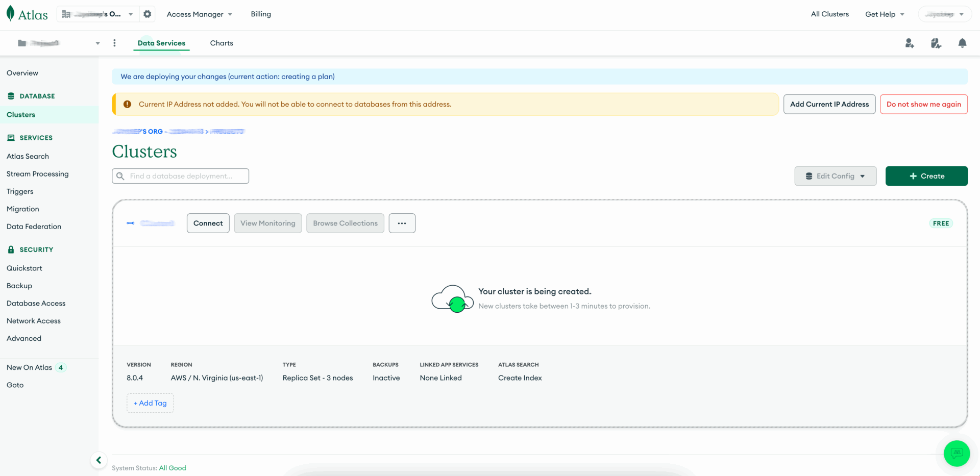Image resolution: width=980 pixels, height=476 pixels.
Task: Click Add Current IP Address button
Action: pyautogui.click(x=829, y=104)
